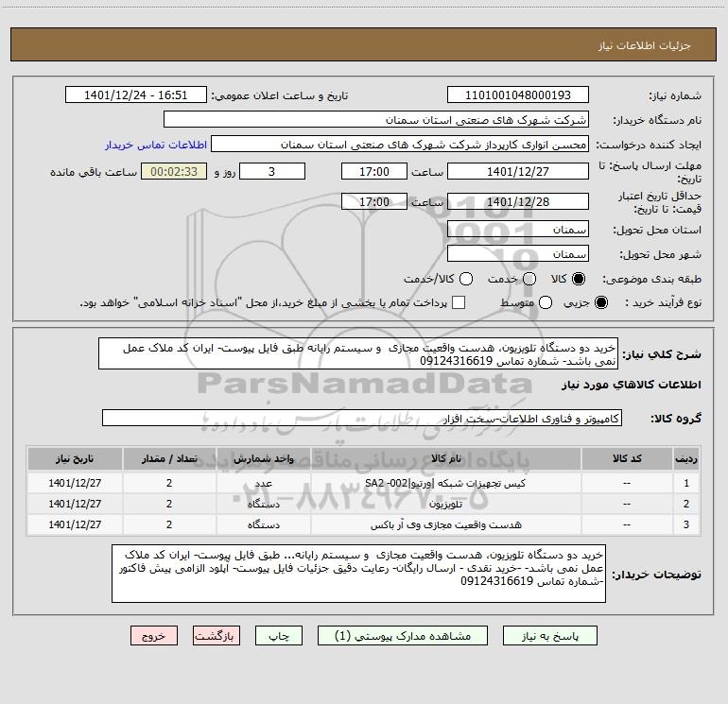Click the جزئیات اطلاعات نیاز header title
The height and width of the screenshot is (704, 728).
[644, 45]
